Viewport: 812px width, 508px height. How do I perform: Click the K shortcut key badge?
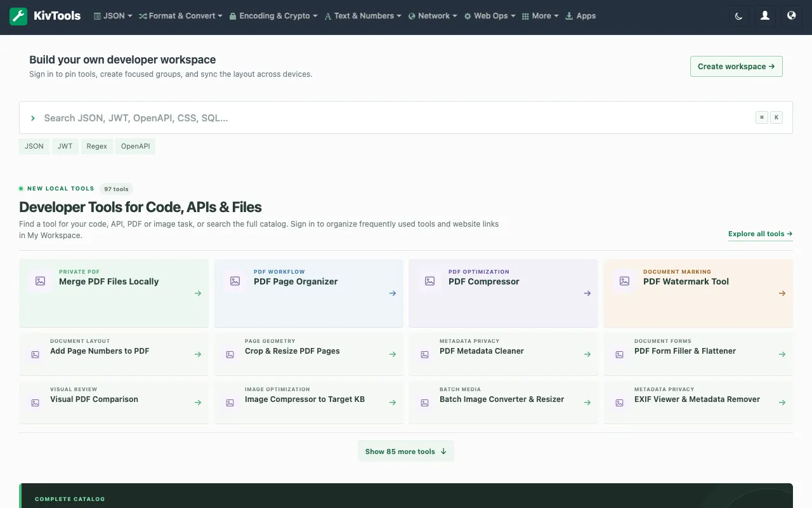coord(776,117)
